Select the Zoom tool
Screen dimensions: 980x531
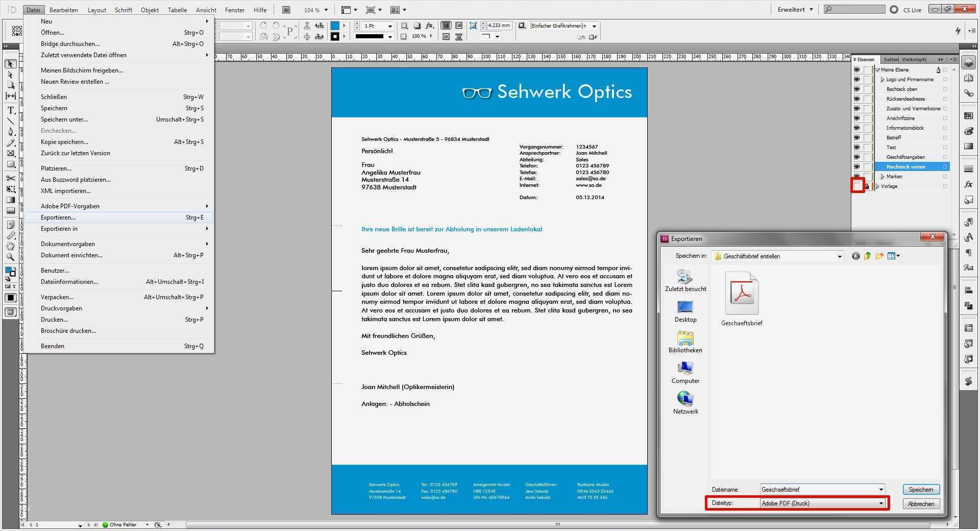10,257
